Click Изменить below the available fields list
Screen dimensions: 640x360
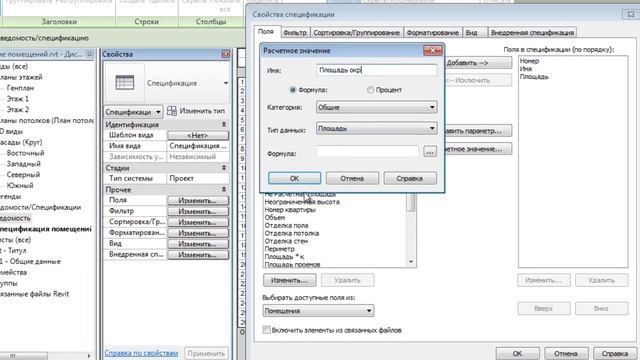coord(289,280)
